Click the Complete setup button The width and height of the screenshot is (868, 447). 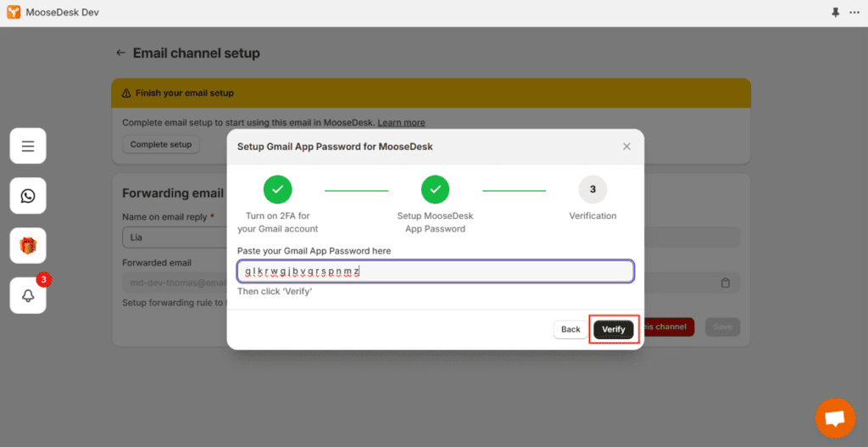click(x=161, y=144)
